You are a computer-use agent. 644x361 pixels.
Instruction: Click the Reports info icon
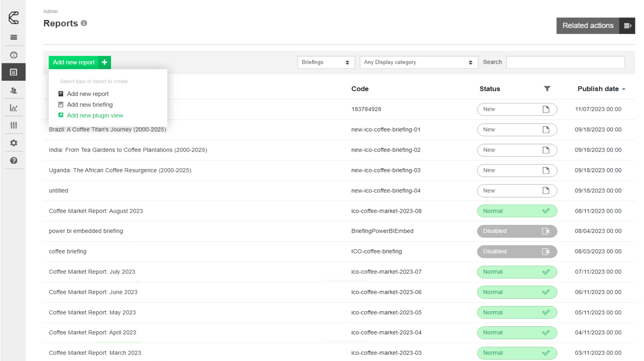tap(84, 23)
